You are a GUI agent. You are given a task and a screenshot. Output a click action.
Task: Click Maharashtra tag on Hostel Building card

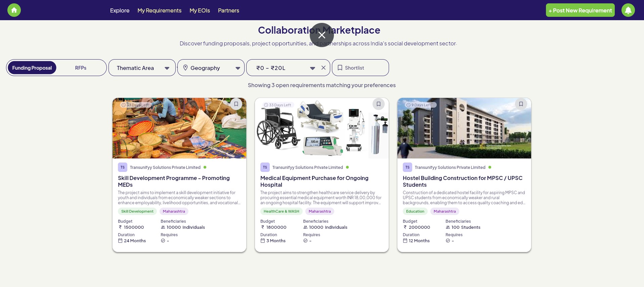[444, 211]
